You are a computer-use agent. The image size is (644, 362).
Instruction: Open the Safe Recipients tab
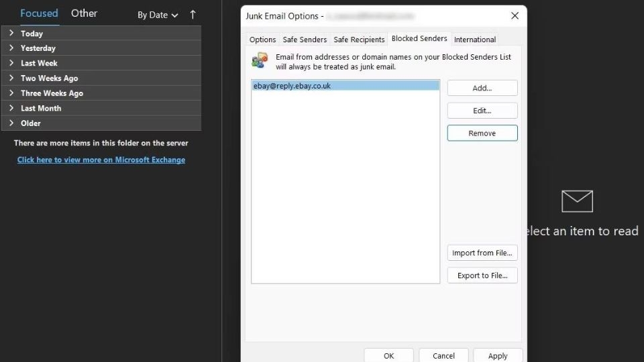coord(359,40)
